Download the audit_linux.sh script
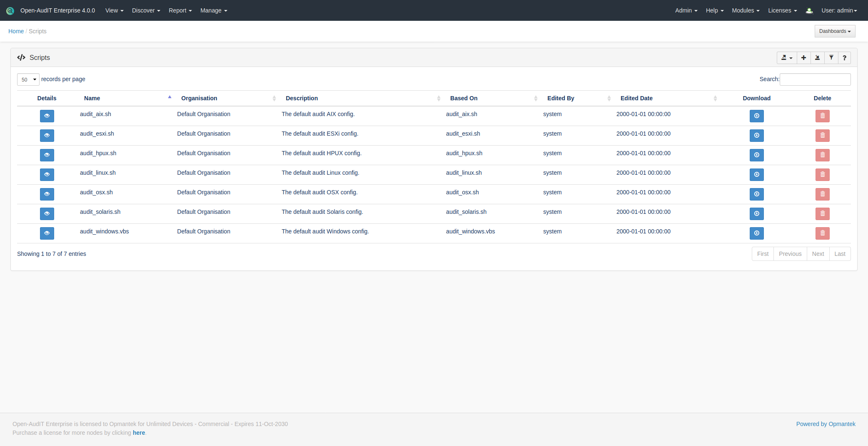Viewport: 868px width, 446px height. pos(757,175)
